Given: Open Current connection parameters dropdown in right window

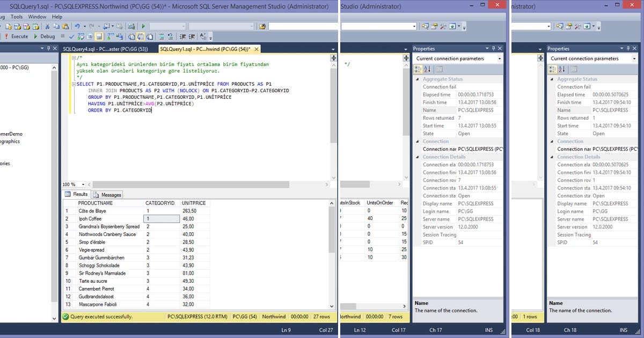Looking at the screenshot, I should tap(634, 58).
